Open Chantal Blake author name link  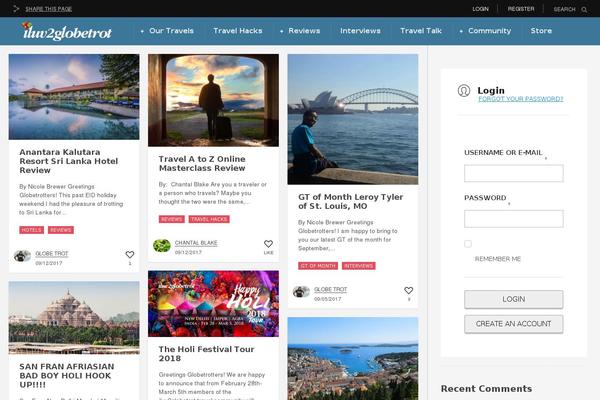click(x=196, y=243)
